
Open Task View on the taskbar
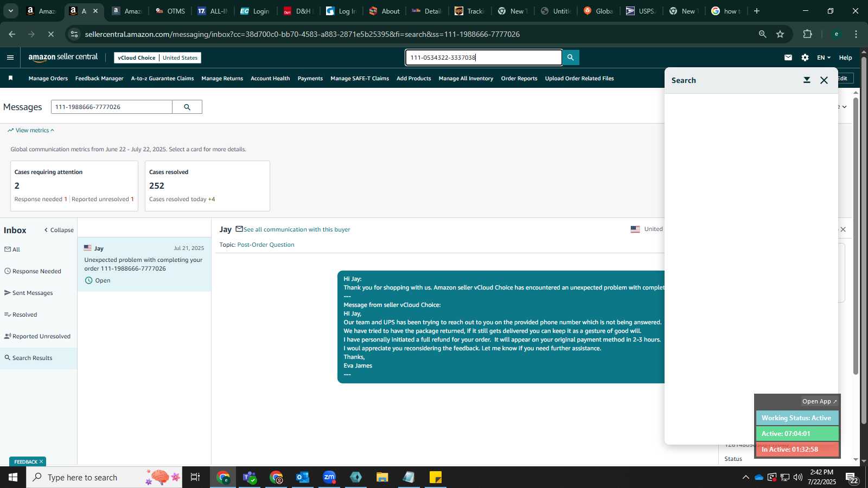coord(195,477)
